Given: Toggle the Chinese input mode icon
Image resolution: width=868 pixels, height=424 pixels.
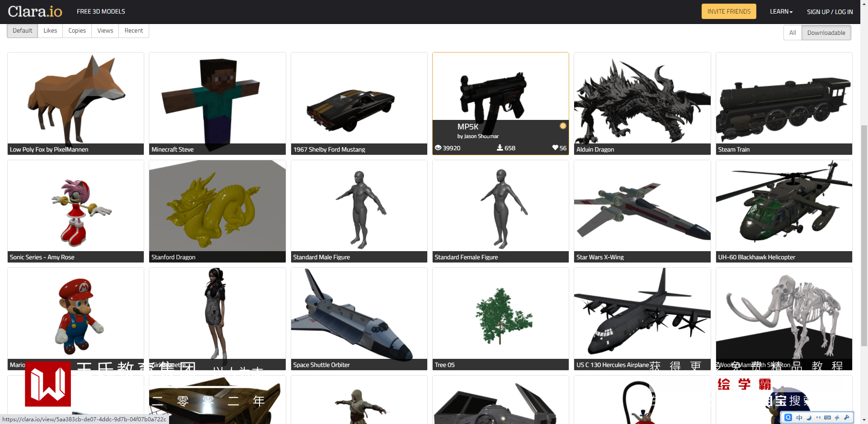Looking at the screenshot, I should 799,418.
